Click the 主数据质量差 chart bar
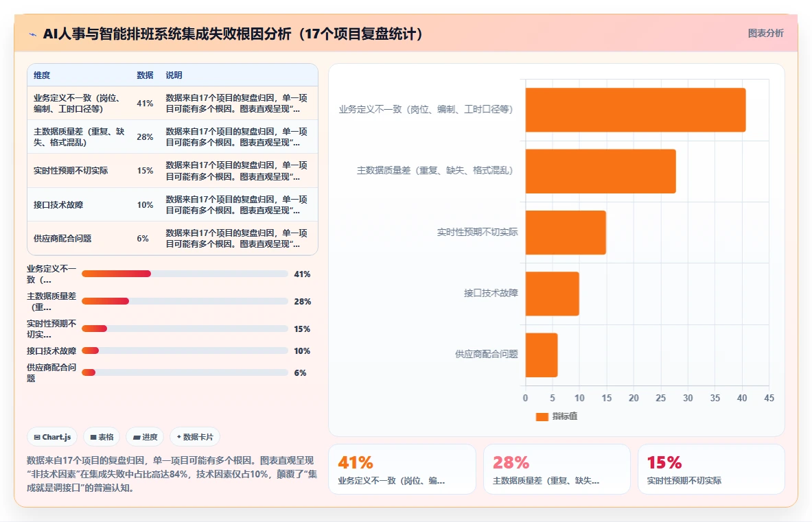Screen dimensions: 812x522 tap(601, 171)
